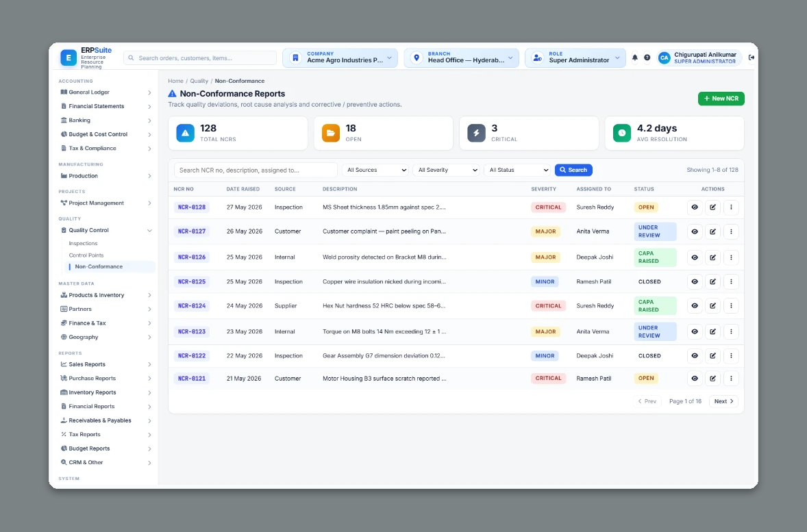The image size is (807, 532).
Task: Open Control Points in the sidebar
Action: point(86,255)
